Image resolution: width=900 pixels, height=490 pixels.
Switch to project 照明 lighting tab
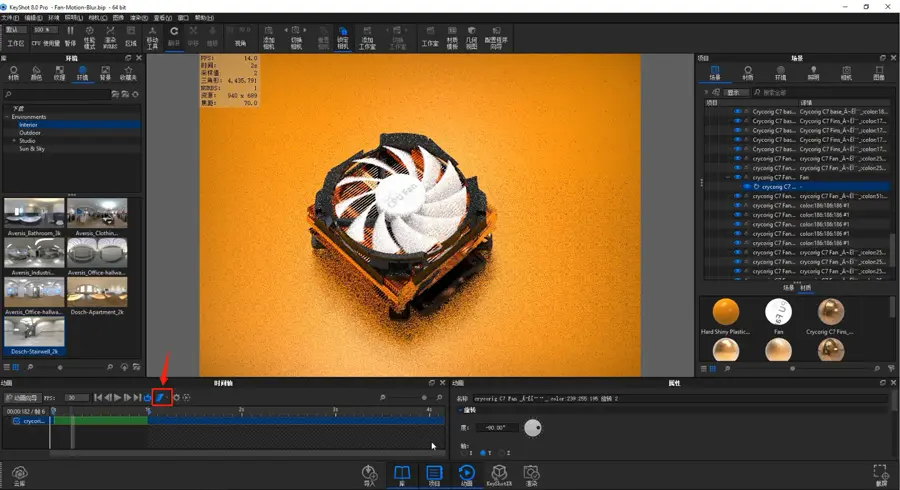[813, 73]
